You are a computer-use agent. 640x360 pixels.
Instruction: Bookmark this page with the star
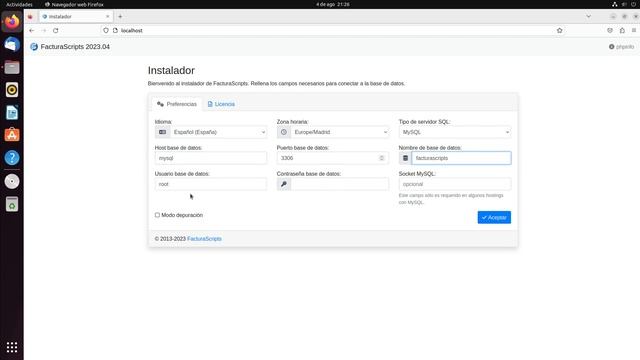pyautogui.click(x=560, y=31)
